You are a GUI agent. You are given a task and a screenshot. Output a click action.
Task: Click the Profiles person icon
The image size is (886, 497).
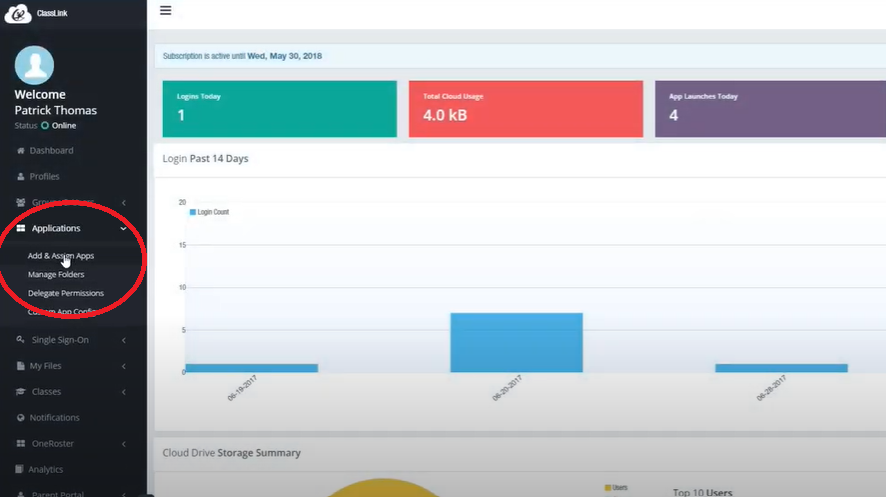21,177
